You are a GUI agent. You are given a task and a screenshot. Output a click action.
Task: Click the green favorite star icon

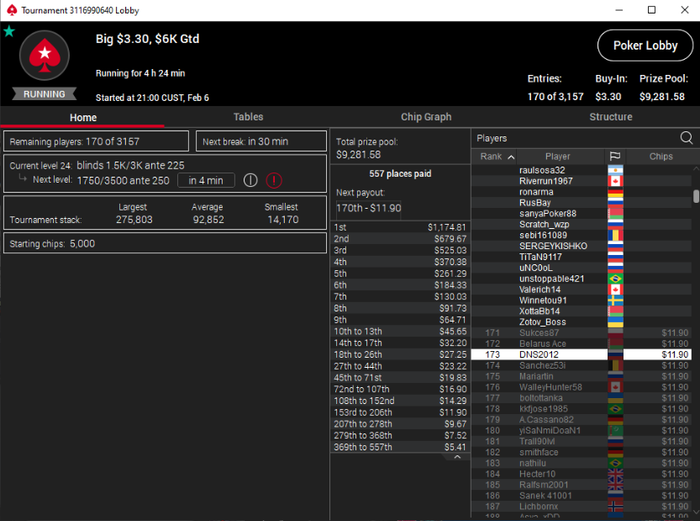(x=9, y=32)
